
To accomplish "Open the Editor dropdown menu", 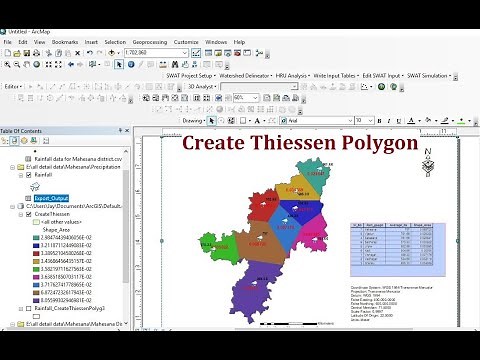I will (x=13, y=87).
